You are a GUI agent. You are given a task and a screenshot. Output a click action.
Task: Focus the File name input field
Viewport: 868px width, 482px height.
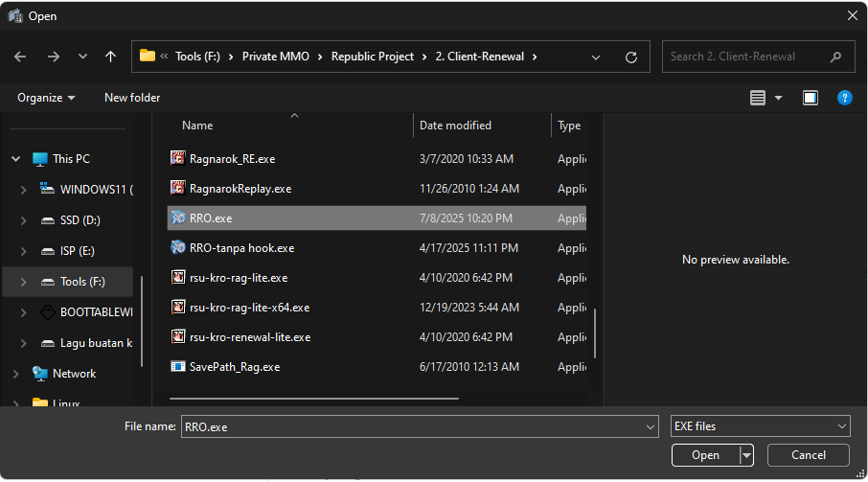(411, 426)
